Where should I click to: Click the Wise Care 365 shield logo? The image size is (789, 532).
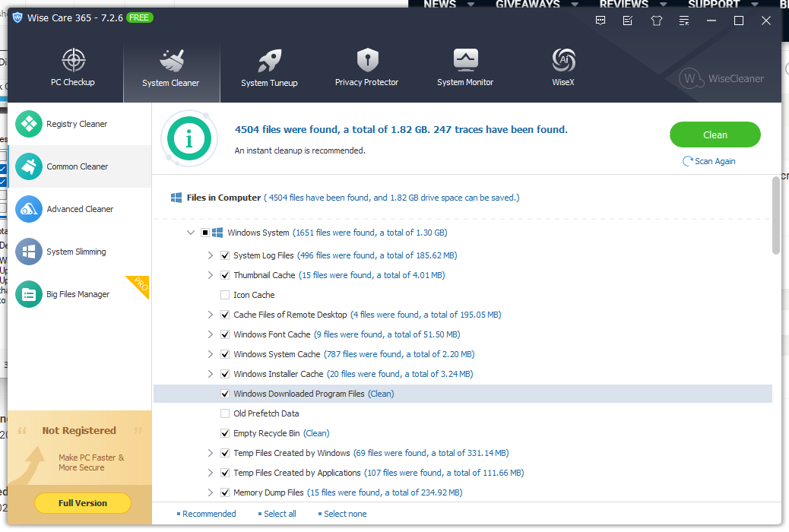pyautogui.click(x=17, y=17)
